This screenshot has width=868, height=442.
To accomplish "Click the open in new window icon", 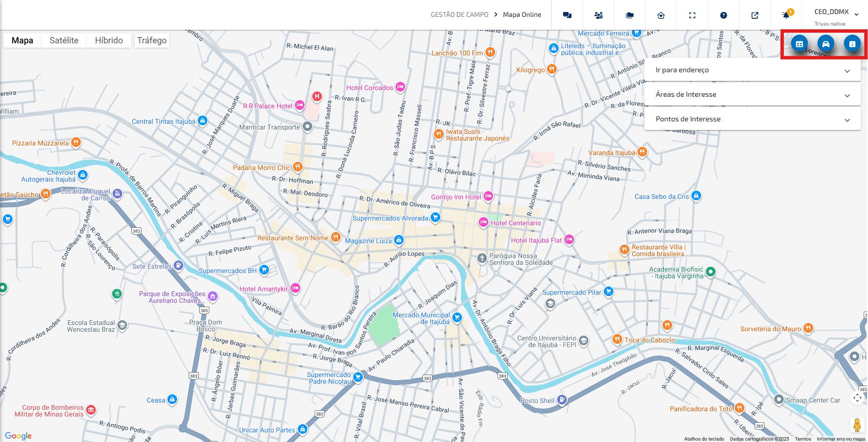I will pyautogui.click(x=755, y=15).
